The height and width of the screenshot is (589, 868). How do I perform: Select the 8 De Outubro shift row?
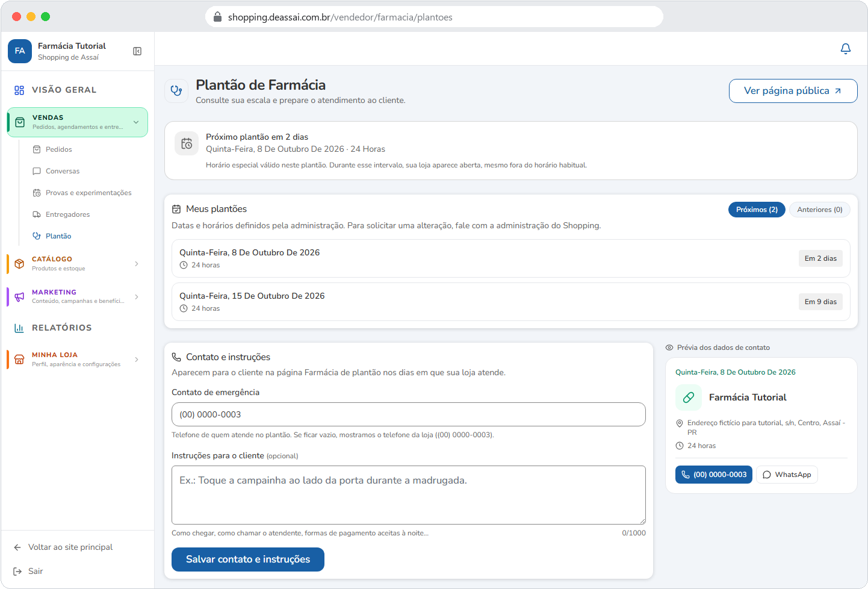click(510, 258)
